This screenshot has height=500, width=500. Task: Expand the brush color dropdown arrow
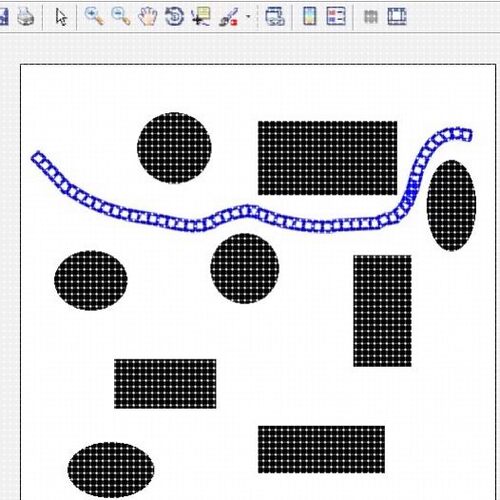click(x=248, y=16)
